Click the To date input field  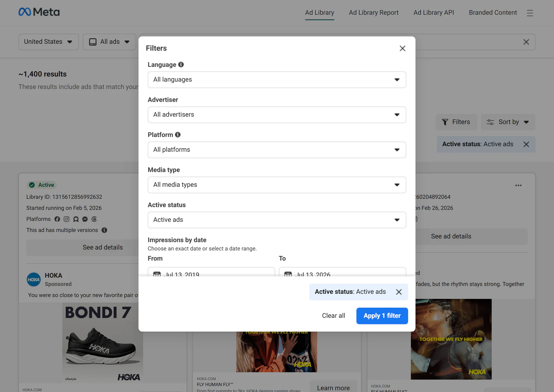(x=342, y=272)
